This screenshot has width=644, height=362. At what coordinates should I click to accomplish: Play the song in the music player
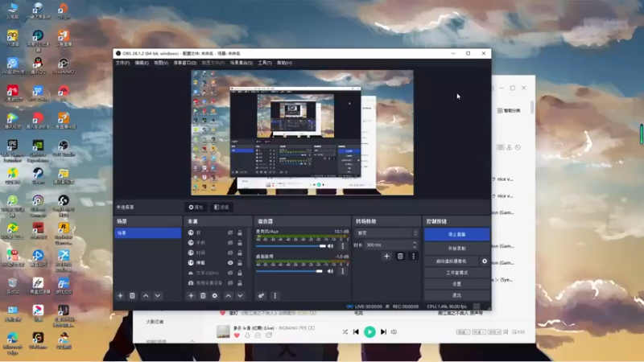point(369,331)
